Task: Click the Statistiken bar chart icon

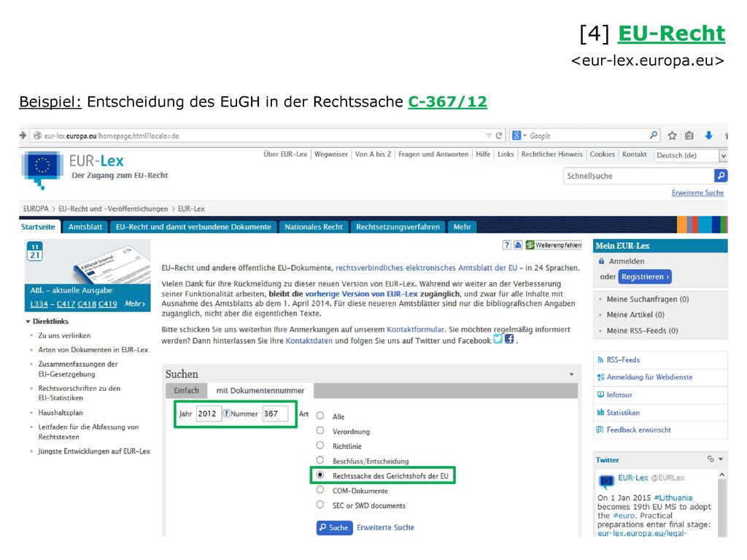Action: [600, 413]
